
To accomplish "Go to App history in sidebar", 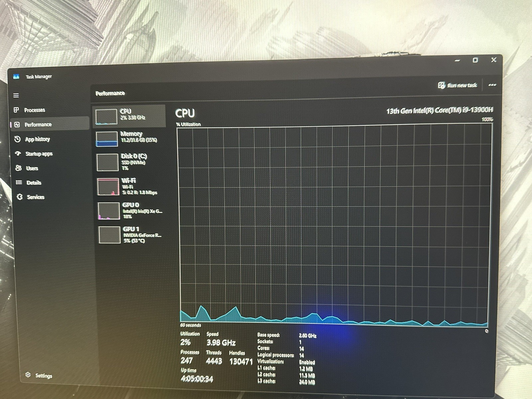I will (38, 139).
